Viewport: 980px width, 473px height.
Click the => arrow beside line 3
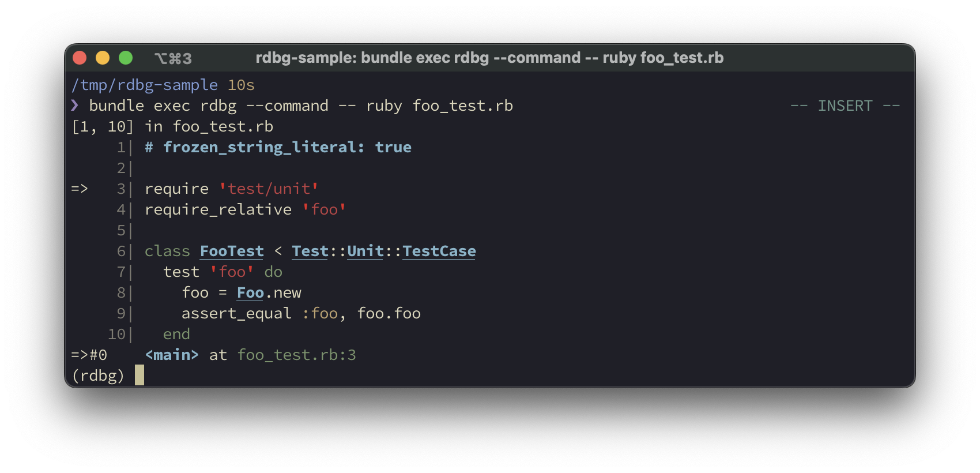coord(80,189)
